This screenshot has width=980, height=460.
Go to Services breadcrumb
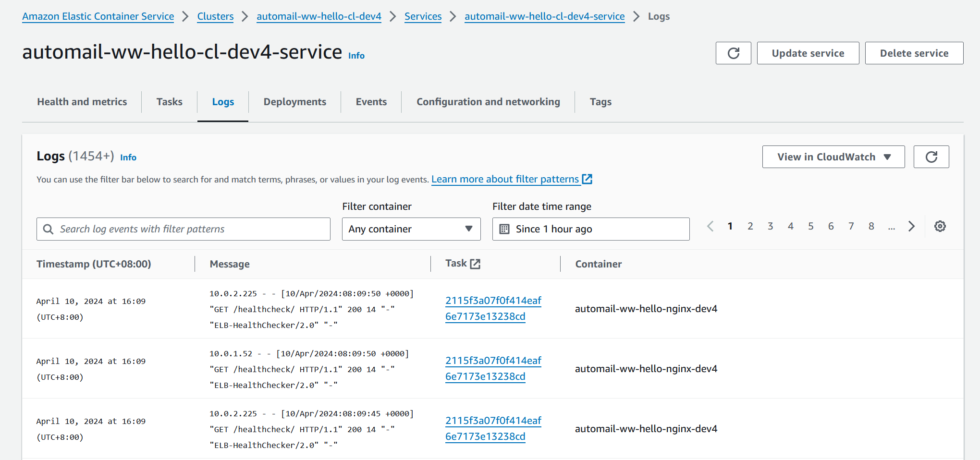[423, 16]
